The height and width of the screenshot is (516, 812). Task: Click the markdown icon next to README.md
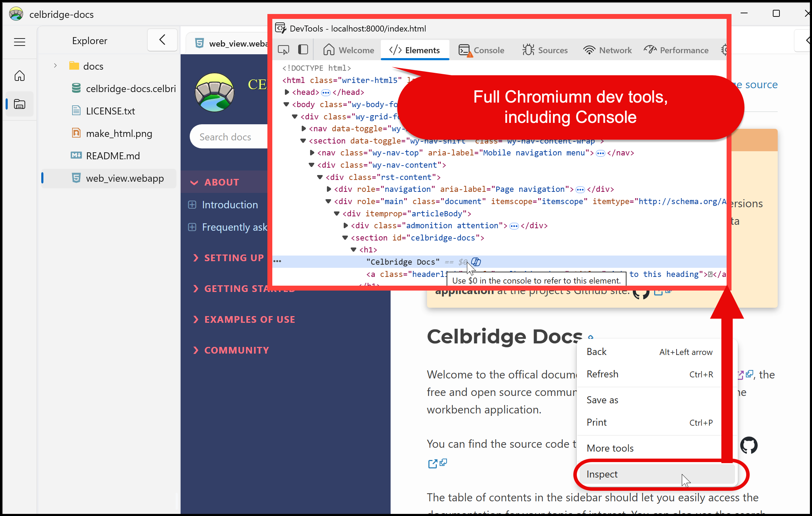[76, 155]
